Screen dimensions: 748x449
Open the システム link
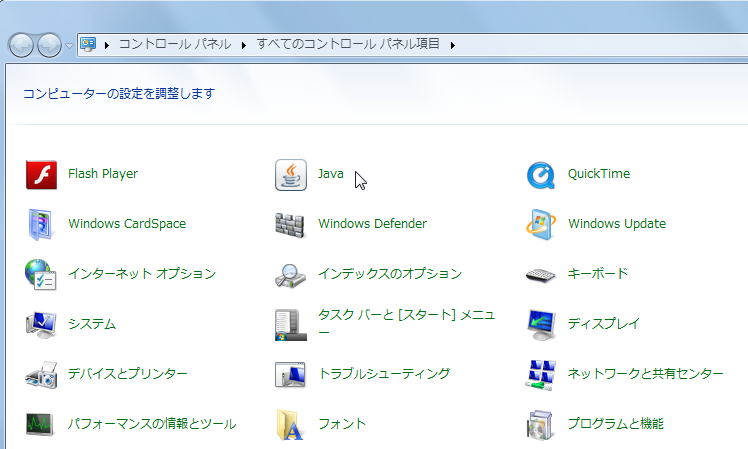click(92, 324)
